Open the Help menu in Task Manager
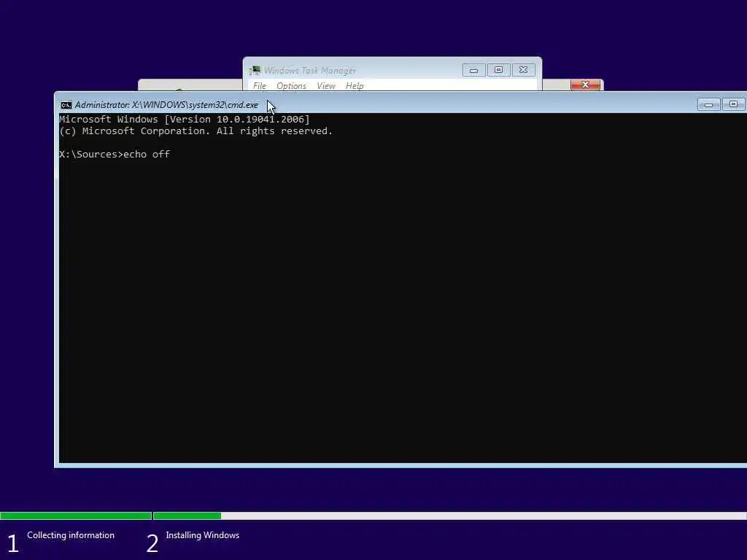Screen dimensions: 747x560 pyautogui.click(x=355, y=86)
